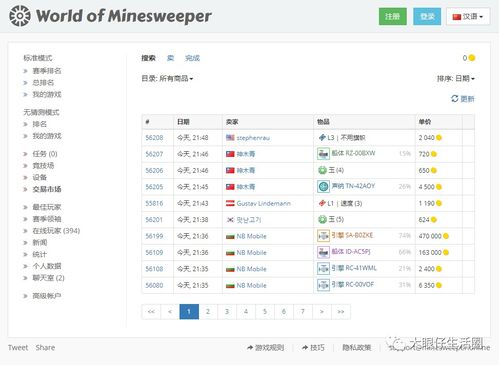Switch to the 卖 tab
Screen dimensions: 499x365
click(170, 58)
